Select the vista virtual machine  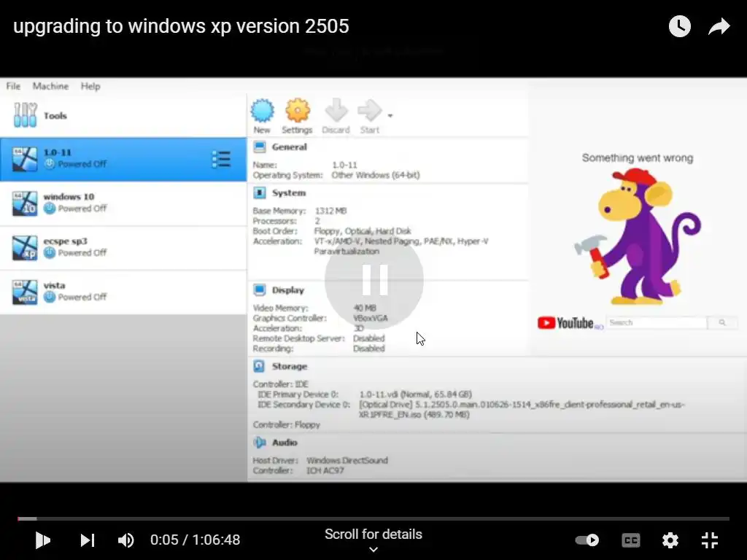tap(123, 292)
